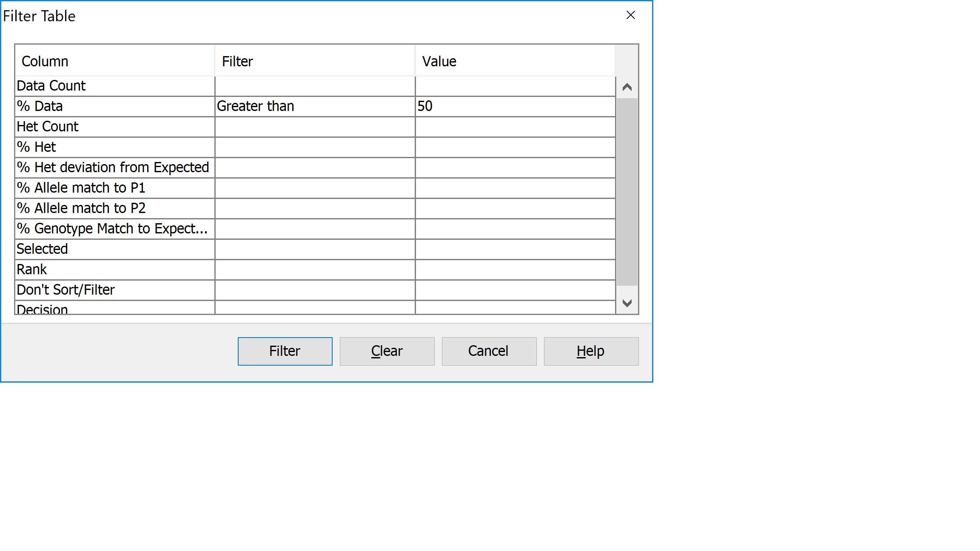Select the Column header
980x551 pixels.
115,61
